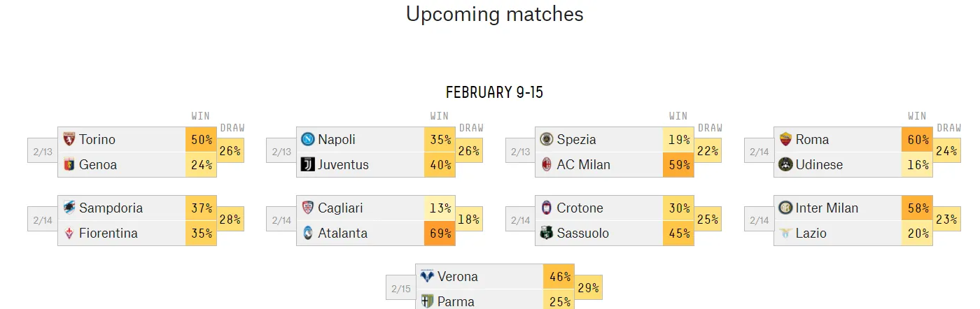
Task: Click the February 9-15 week header
Action: pos(495,92)
